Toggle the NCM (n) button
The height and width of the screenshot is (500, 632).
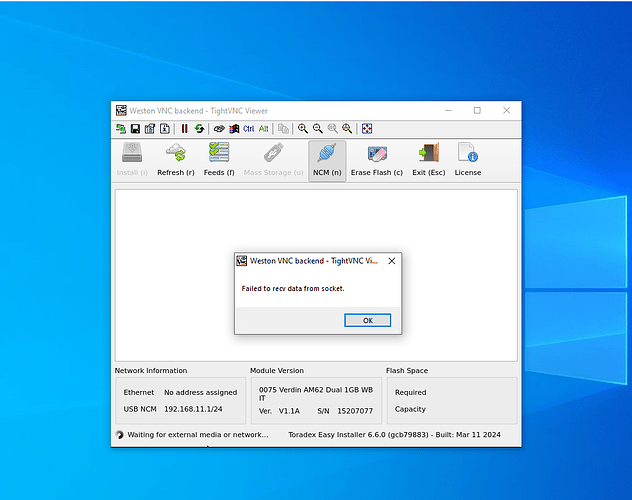[327, 160]
